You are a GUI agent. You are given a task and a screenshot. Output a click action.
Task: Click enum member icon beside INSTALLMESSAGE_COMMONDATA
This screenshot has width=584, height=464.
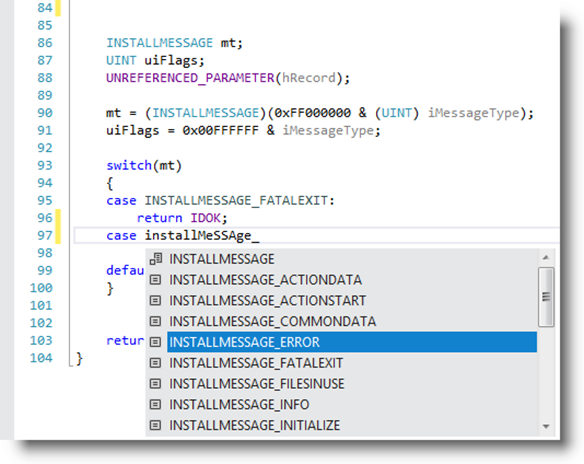(155, 321)
